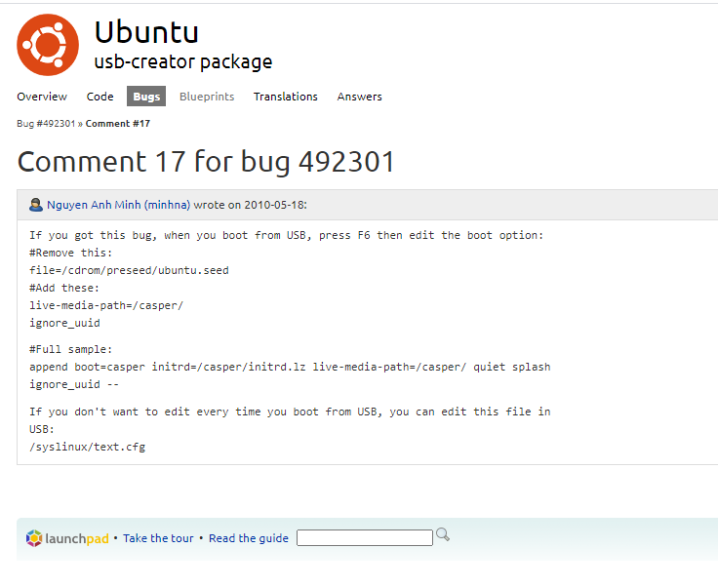
Task: Open the usb-creator package link
Action: [x=183, y=61]
